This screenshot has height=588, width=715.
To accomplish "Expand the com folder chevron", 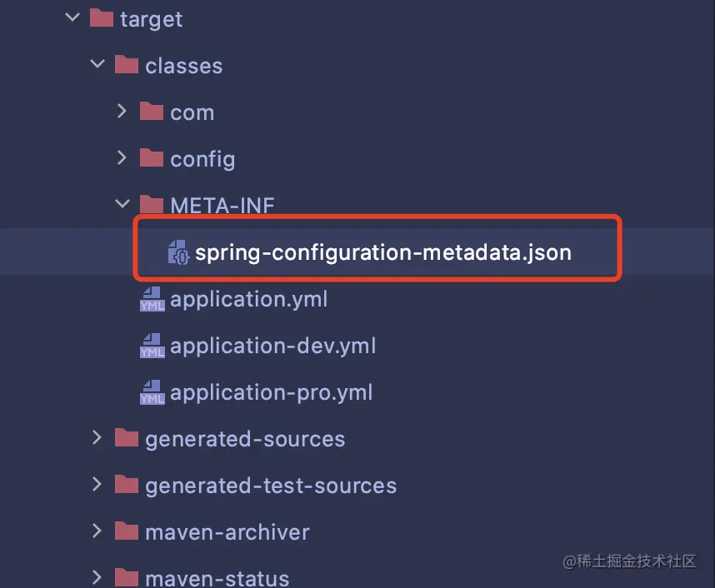I will click(x=122, y=111).
